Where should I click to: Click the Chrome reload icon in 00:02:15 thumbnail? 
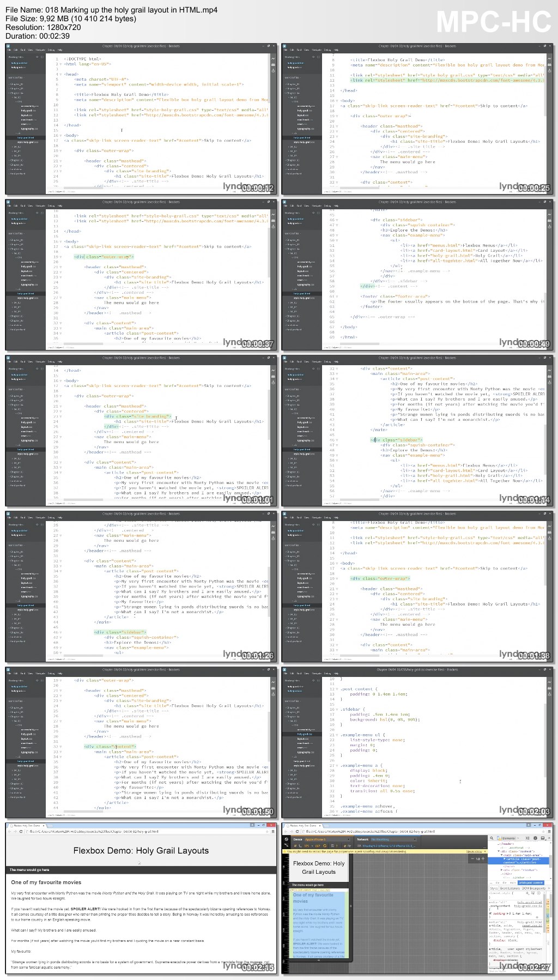21,832
